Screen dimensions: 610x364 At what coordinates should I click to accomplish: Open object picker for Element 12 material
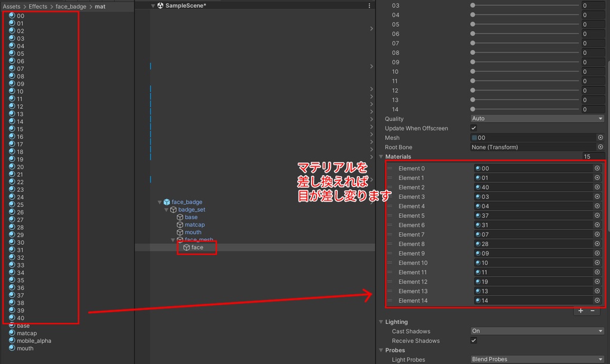pos(597,282)
